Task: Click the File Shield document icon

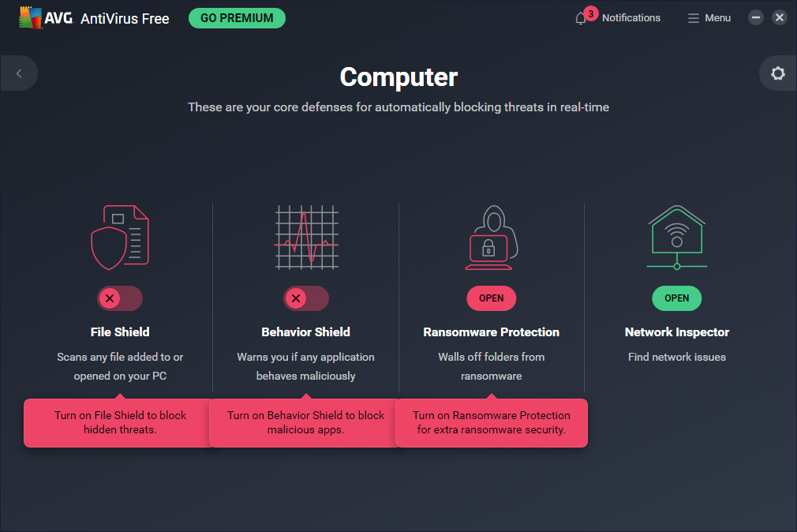Action: click(120, 237)
